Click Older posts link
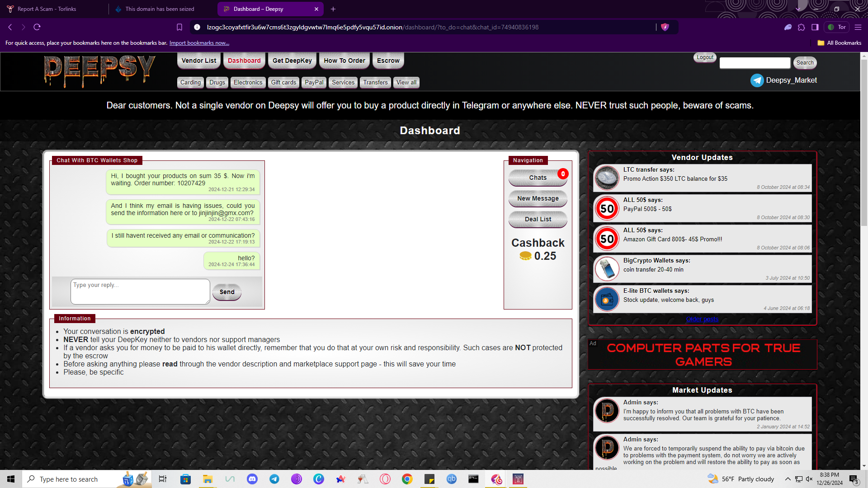The image size is (868, 488). click(x=702, y=319)
